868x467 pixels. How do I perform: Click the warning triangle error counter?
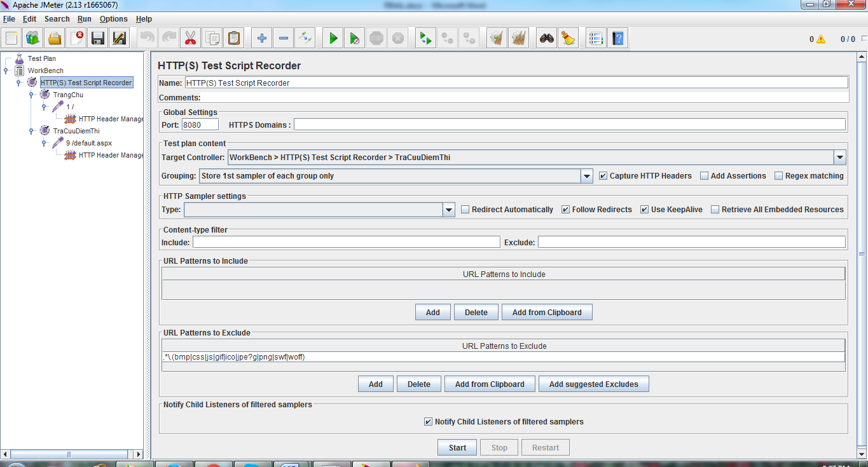(821, 39)
